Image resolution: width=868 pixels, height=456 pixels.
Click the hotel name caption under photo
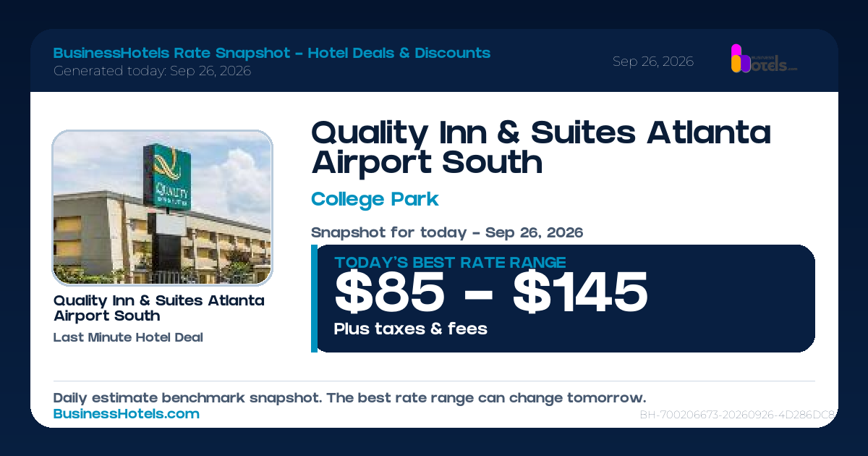[x=159, y=308]
